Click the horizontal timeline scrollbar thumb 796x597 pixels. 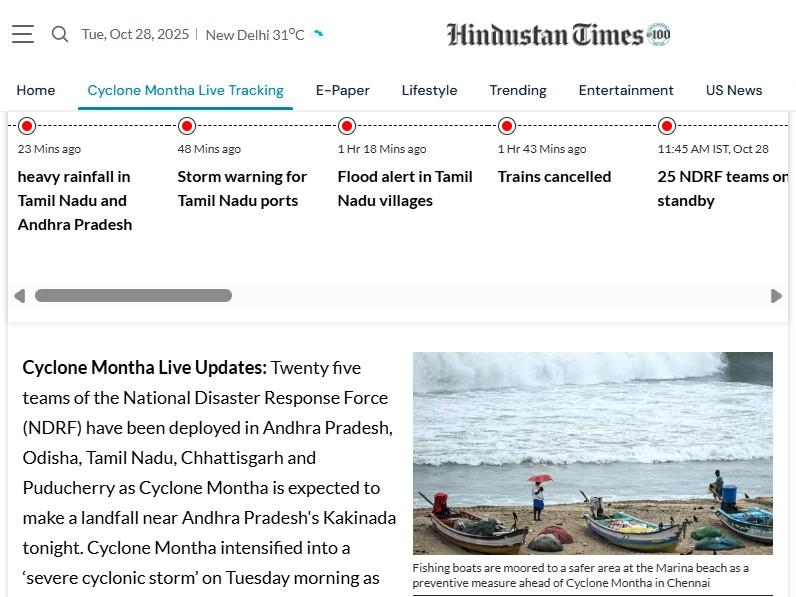pos(133,295)
